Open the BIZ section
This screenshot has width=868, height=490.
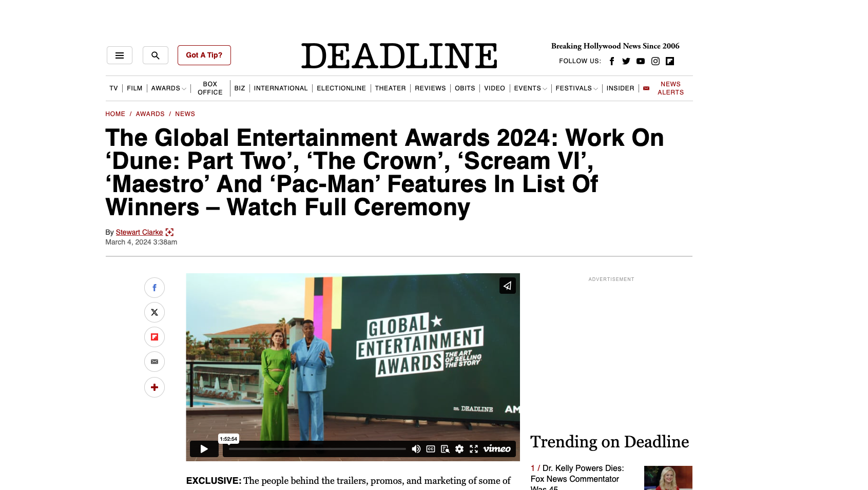(x=240, y=88)
